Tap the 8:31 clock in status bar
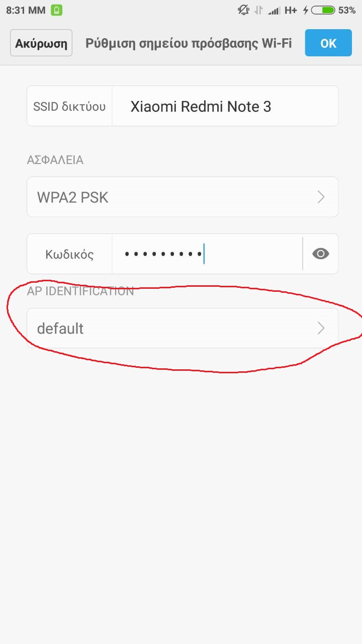Viewport: 362px width, 644px height. click(x=25, y=10)
